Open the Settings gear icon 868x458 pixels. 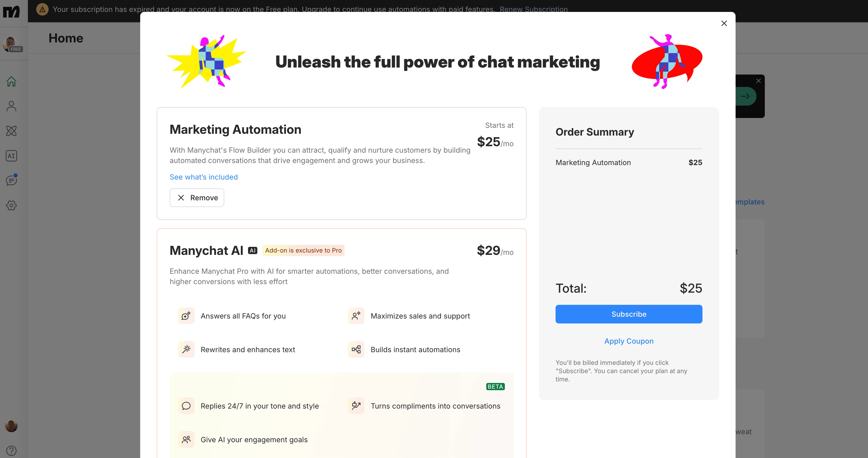click(x=11, y=205)
